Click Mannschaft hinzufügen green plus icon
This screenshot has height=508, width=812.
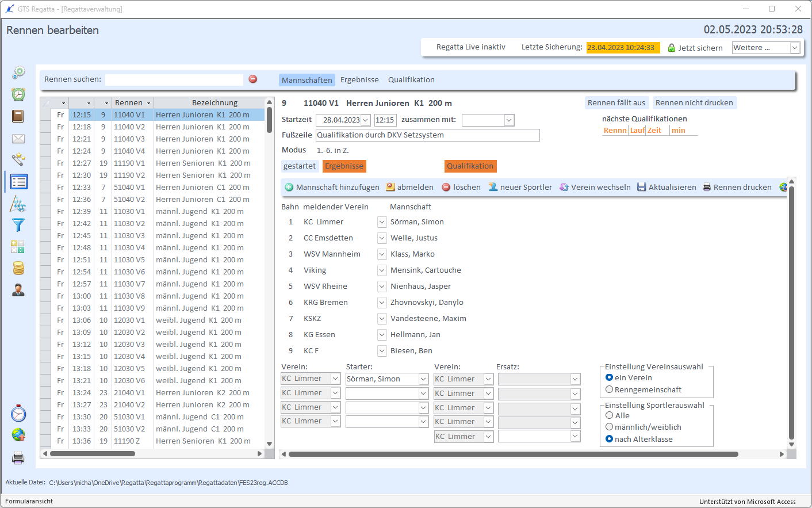[x=289, y=187]
